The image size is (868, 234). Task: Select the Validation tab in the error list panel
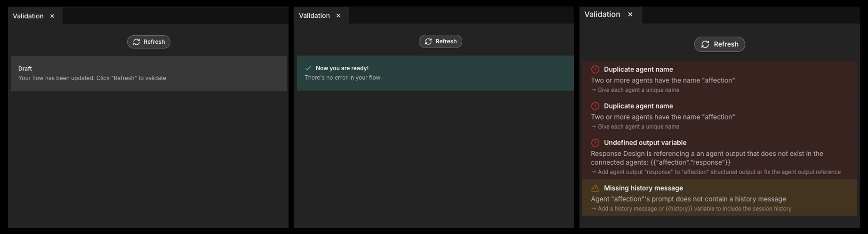point(602,15)
